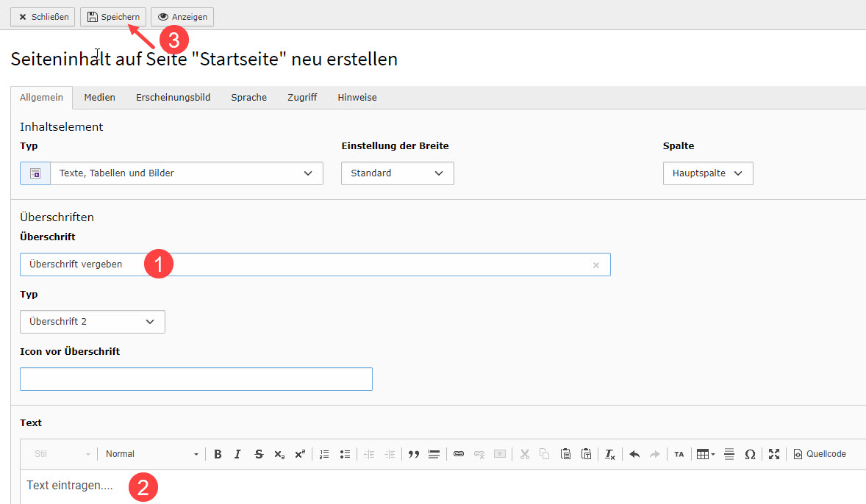Insert a bulleted list
The height and width of the screenshot is (504, 866).
[345, 454]
